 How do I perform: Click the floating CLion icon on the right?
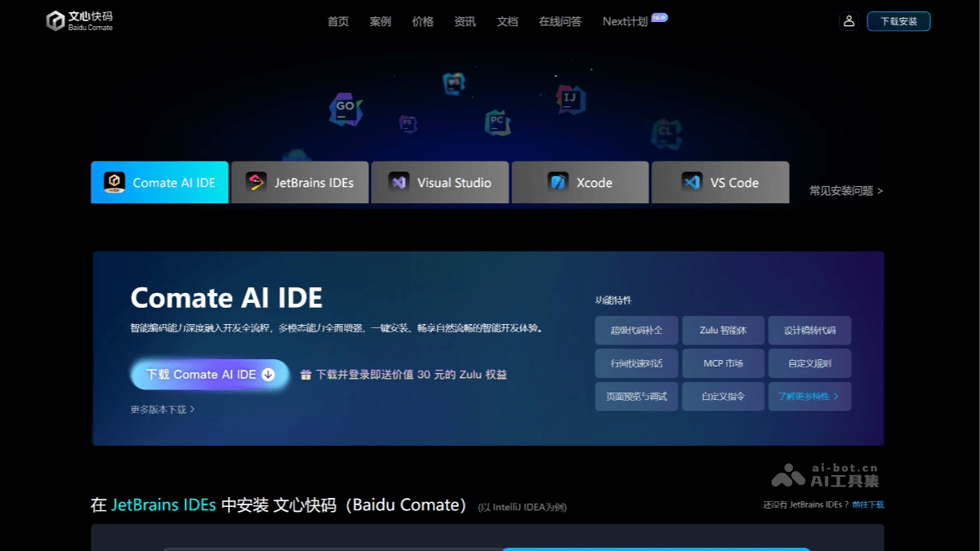(x=667, y=131)
